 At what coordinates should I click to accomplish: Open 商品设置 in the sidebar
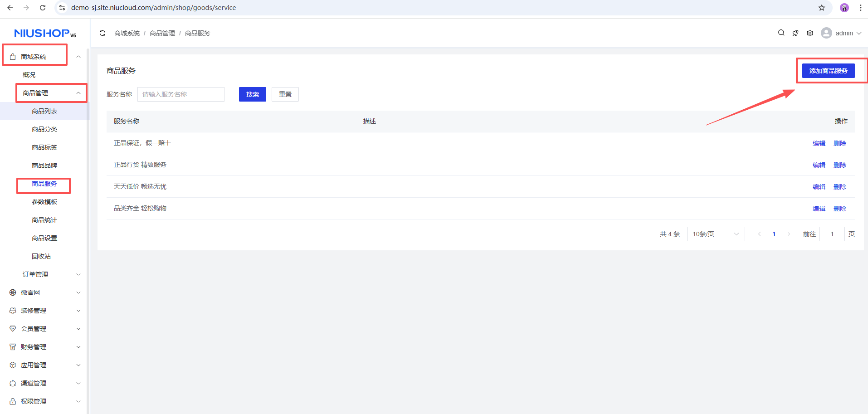pos(44,238)
